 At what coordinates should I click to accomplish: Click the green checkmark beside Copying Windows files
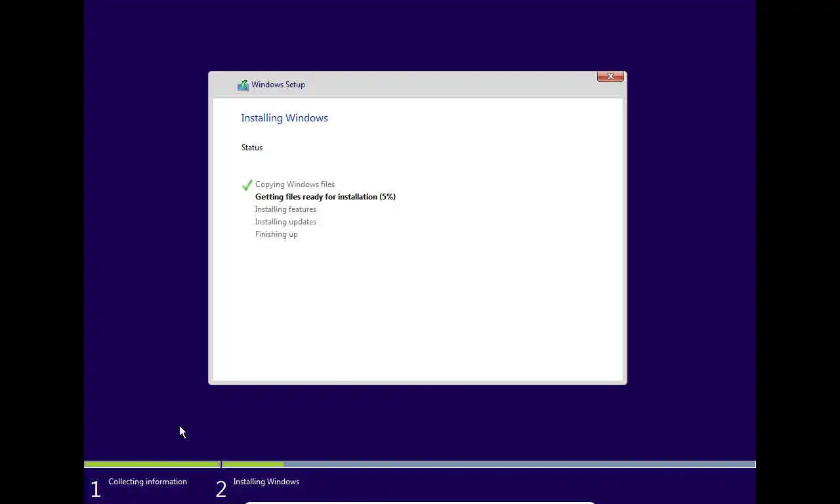[x=247, y=185]
